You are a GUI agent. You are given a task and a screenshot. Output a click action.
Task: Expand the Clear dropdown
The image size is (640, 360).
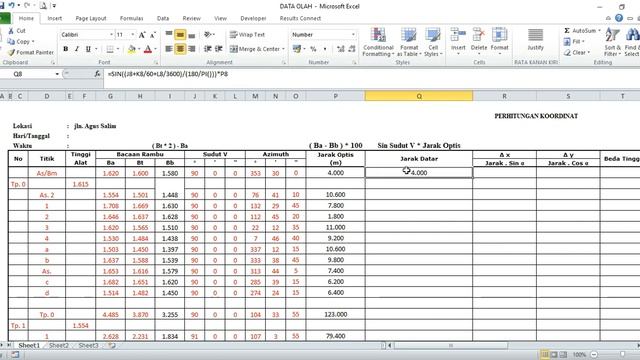589,53
